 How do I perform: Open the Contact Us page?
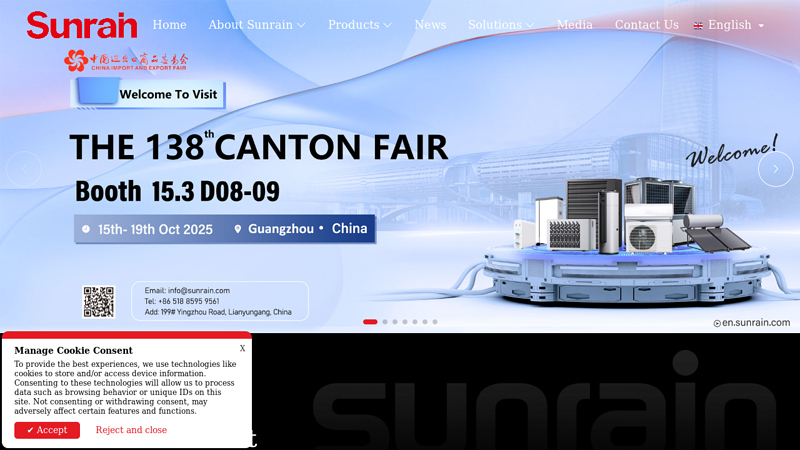(x=646, y=25)
